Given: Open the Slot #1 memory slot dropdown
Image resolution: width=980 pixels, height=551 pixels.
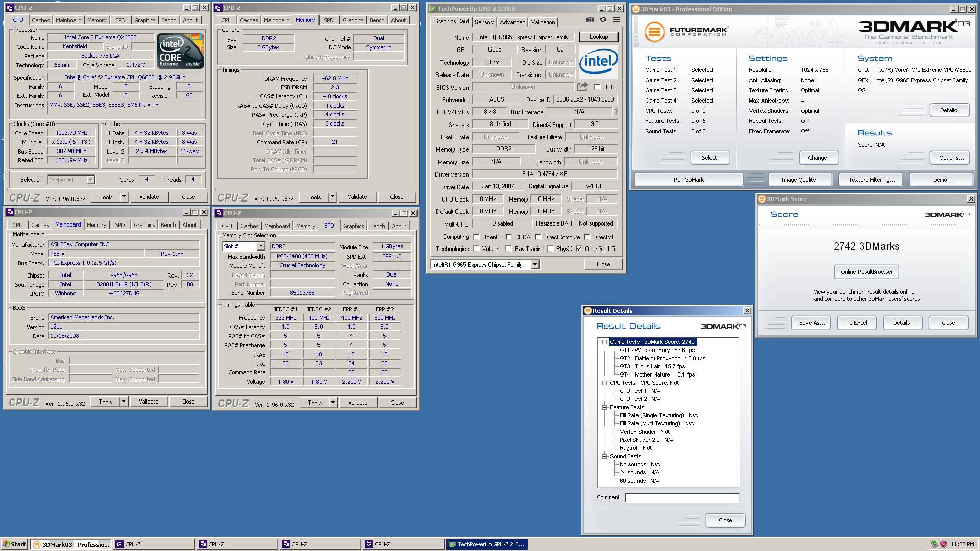Looking at the screenshot, I should point(261,246).
